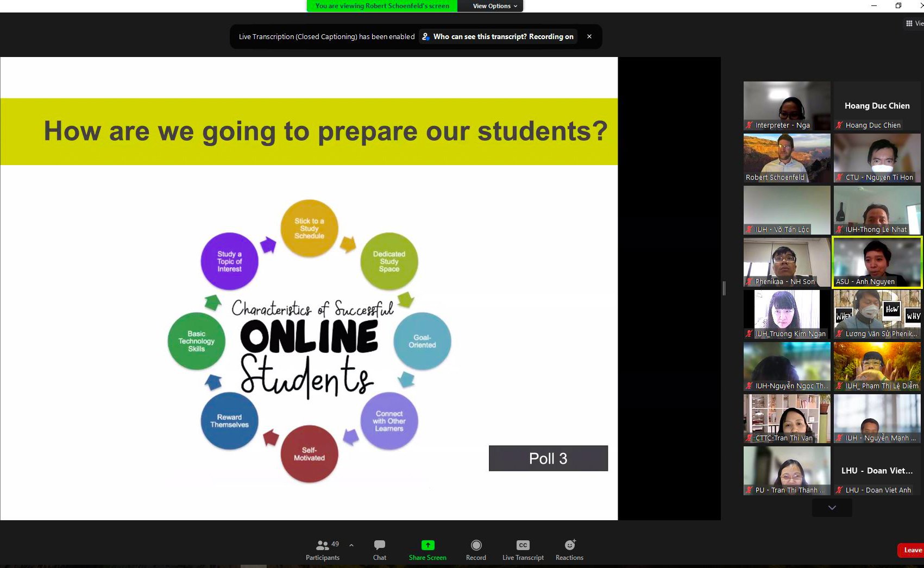Click the Poll 3 box on slide
This screenshot has width=924, height=568.
(548, 458)
